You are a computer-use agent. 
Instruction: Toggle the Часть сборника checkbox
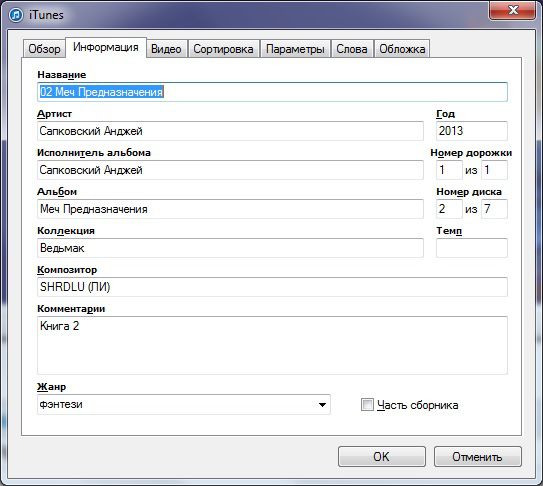[367, 404]
